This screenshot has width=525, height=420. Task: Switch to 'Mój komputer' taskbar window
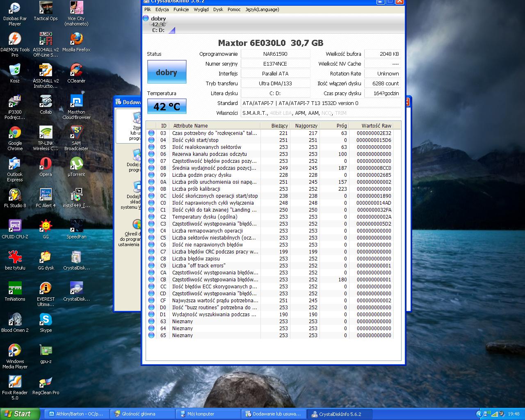[201, 414]
